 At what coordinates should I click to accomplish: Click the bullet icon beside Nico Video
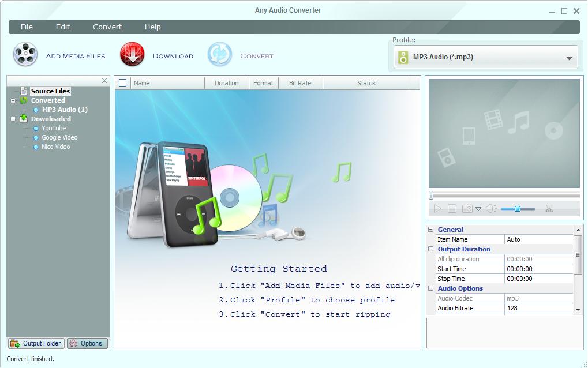pos(36,147)
